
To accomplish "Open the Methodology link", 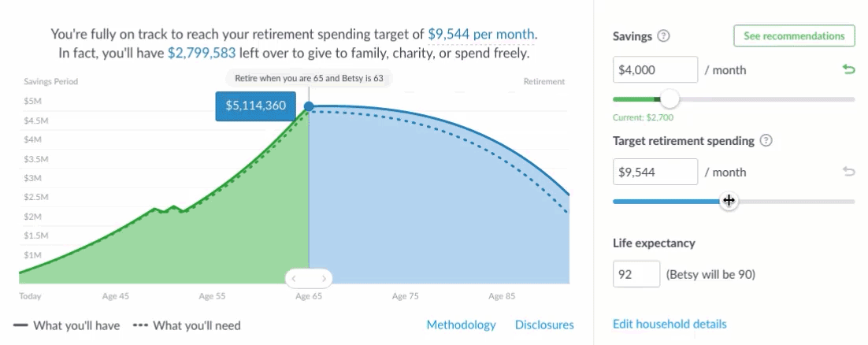I will point(461,325).
